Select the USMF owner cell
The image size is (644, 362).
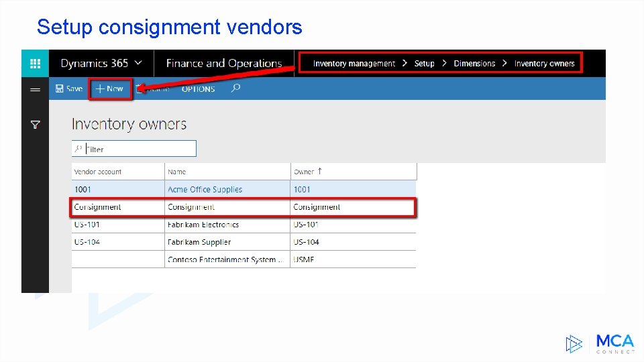pos(354,259)
